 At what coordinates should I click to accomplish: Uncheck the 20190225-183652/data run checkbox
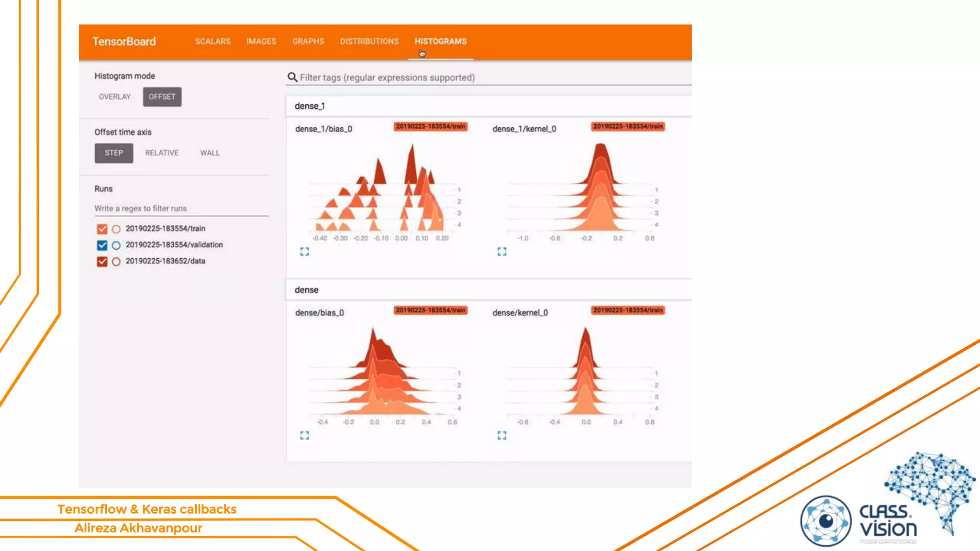(x=102, y=262)
